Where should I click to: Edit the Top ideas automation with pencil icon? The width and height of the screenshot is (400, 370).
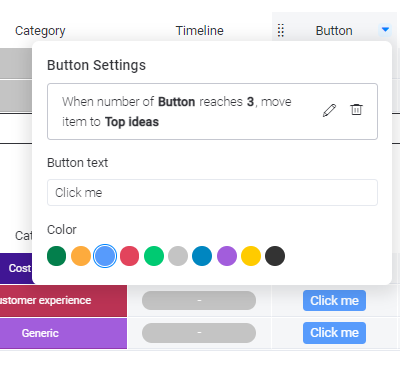point(329,110)
